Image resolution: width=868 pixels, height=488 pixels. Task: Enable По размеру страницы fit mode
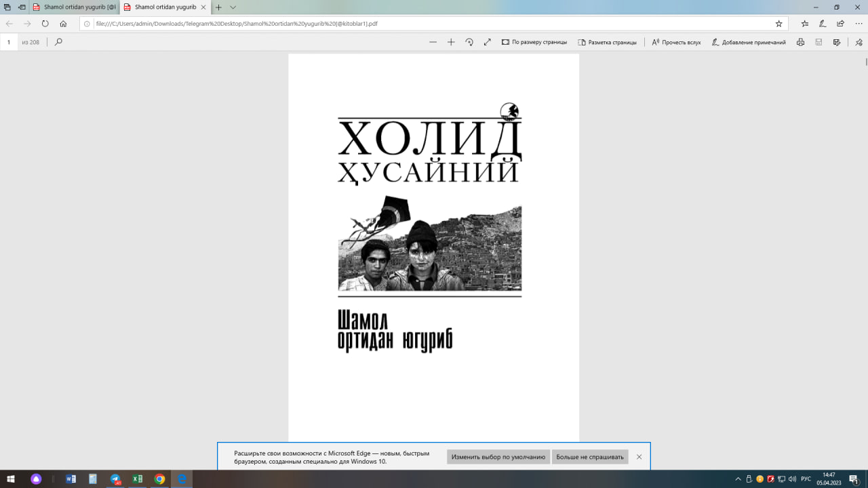point(535,41)
